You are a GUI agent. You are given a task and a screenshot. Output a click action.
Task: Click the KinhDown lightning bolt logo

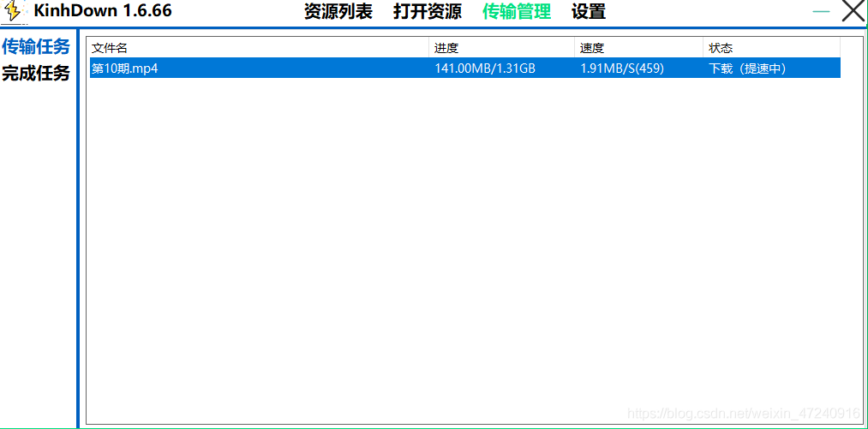coord(14,12)
